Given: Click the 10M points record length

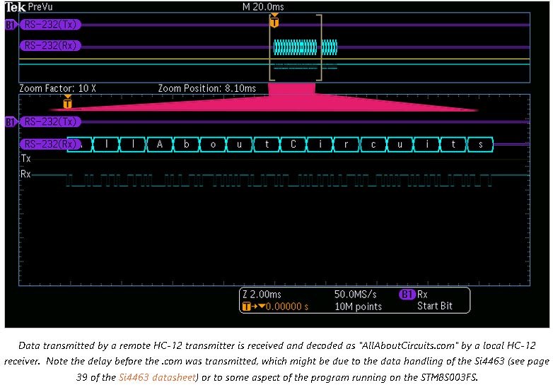Looking at the screenshot, I should pos(359,307).
